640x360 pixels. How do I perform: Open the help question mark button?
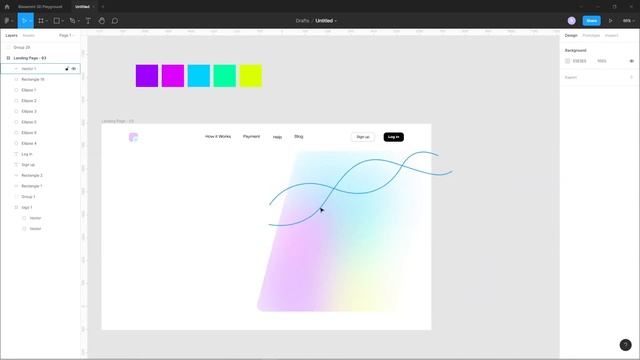[625, 345]
